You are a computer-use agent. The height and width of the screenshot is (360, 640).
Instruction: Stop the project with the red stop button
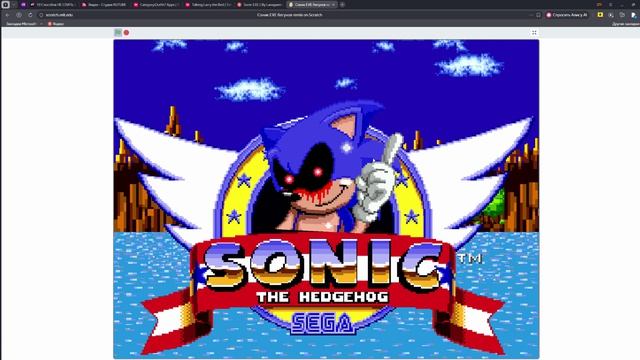pyautogui.click(x=127, y=33)
